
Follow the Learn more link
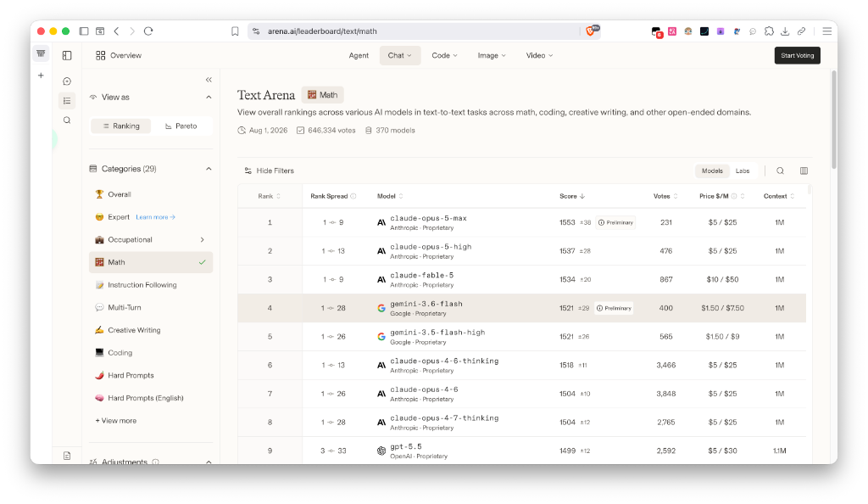156,217
